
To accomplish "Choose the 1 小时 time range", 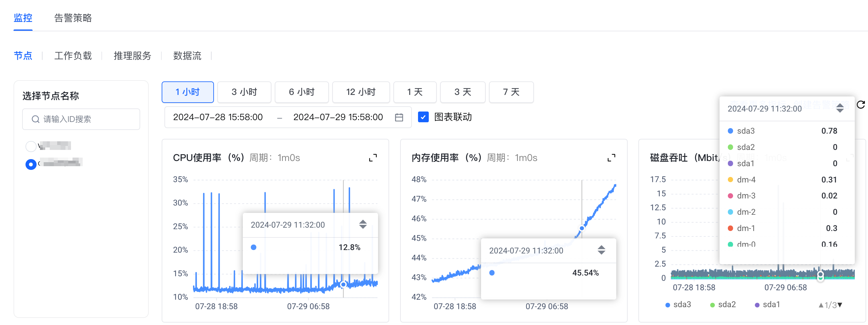I will click(188, 92).
